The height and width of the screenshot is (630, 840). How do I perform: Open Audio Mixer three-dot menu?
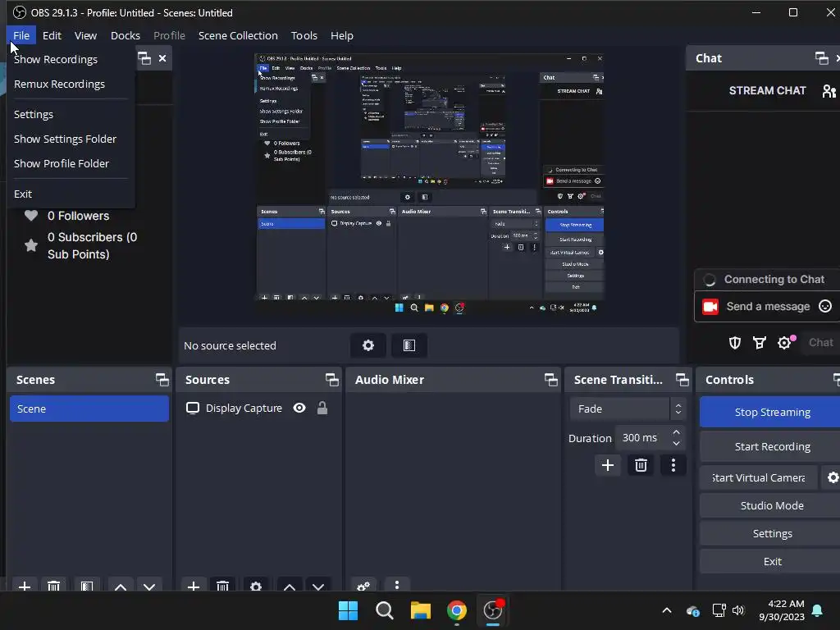pos(397,585)
